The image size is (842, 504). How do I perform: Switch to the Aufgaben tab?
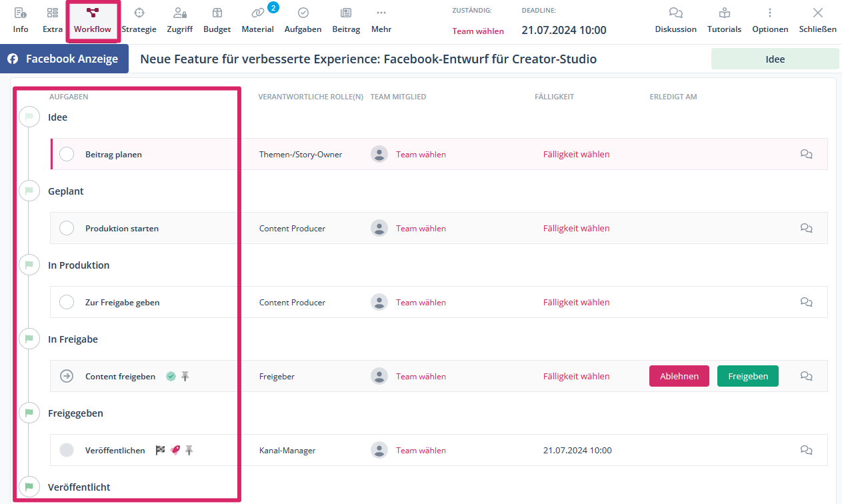coord(303,20)
